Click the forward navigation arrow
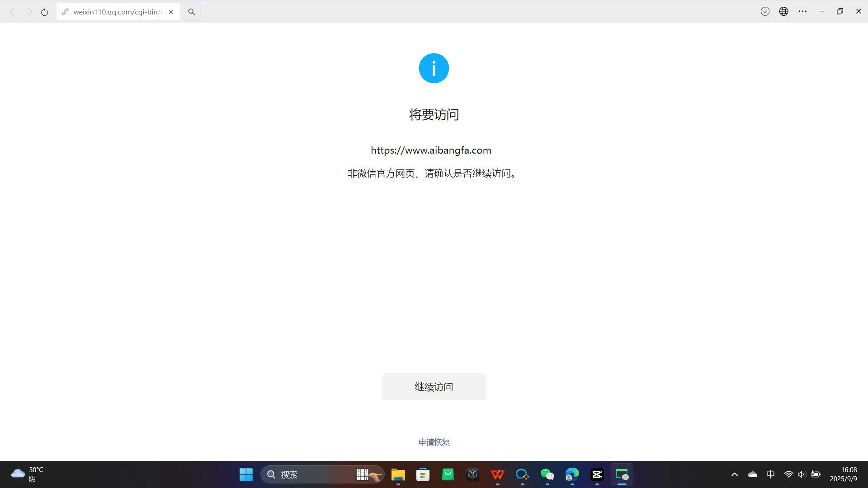This screenshot has width=868, height=488. point(29,12)
